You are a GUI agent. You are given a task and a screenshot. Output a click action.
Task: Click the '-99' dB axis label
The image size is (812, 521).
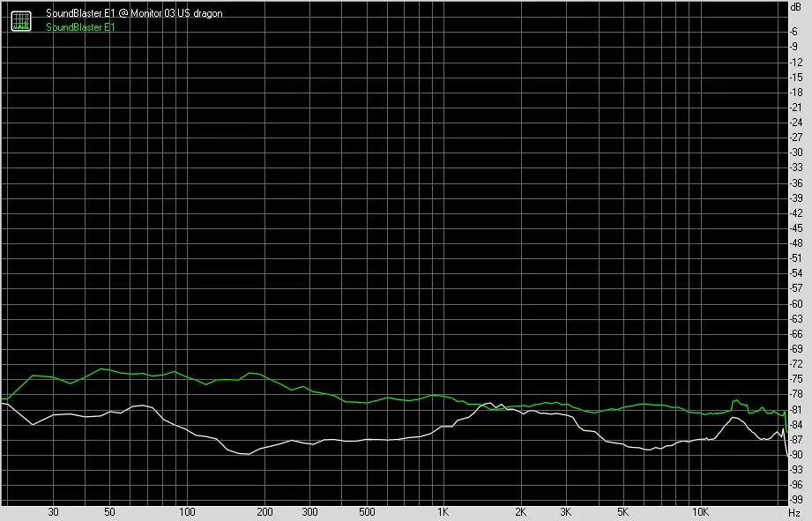(x=796, y=500)
